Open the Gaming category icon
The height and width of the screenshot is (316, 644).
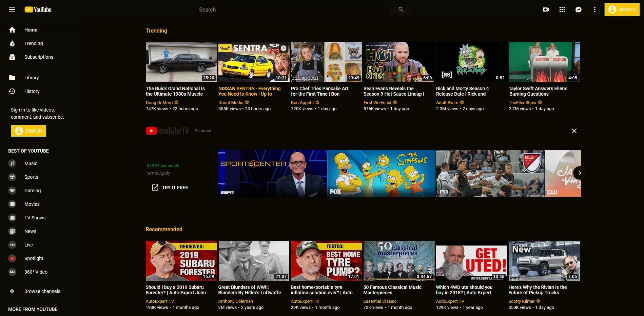(x=12, y=191)
